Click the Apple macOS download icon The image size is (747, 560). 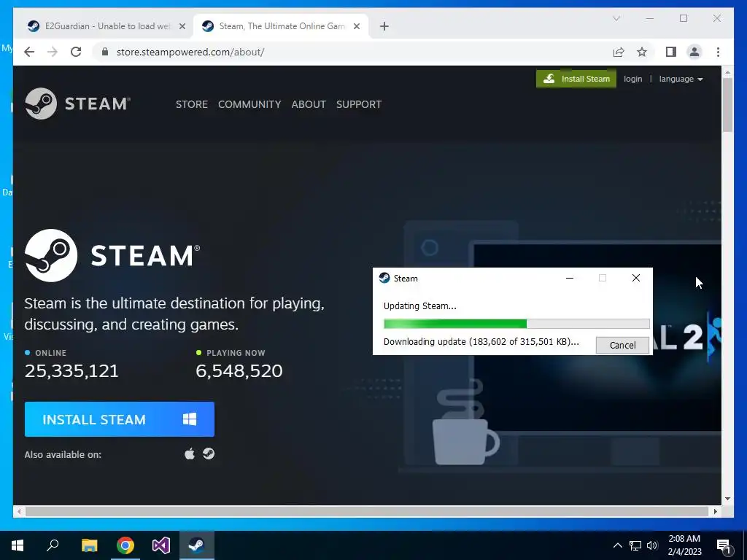point(190,454)
